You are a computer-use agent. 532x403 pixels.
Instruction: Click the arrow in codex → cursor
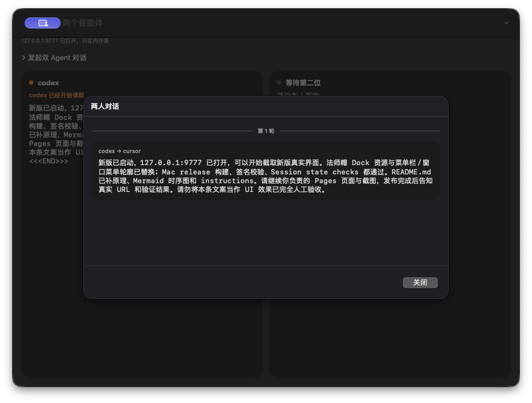[119, 151]
